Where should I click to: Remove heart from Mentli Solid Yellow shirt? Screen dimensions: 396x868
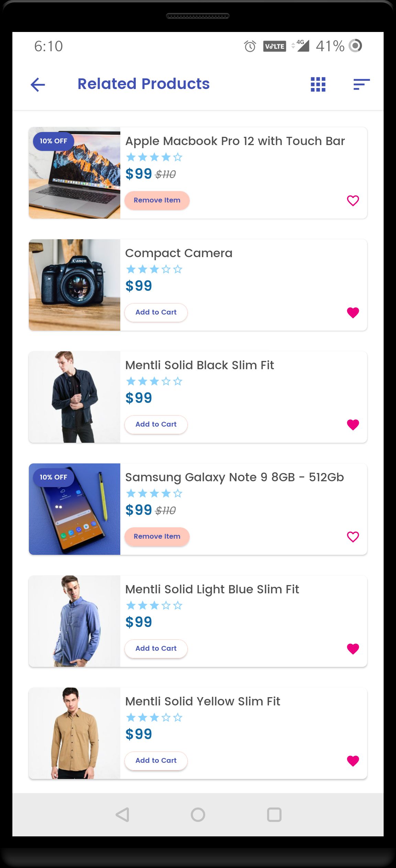[x=353, y=761]
